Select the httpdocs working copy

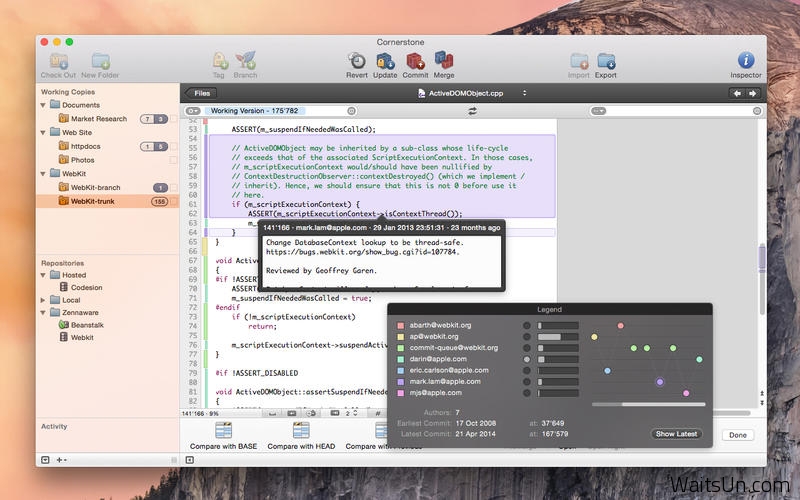(x=107, y=146)
